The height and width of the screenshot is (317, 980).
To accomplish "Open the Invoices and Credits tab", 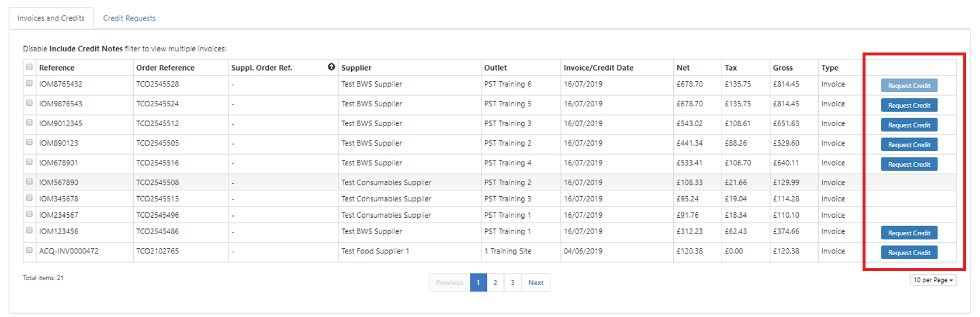I will click(51, 18).
